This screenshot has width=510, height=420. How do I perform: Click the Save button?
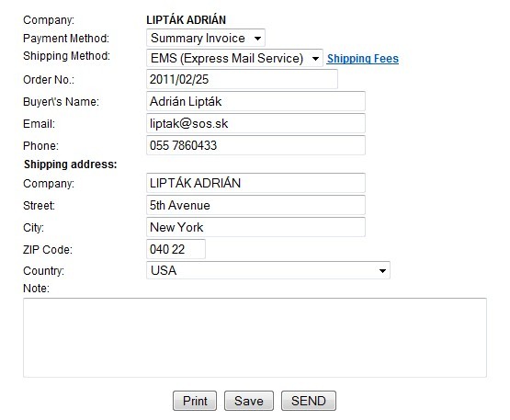249,401
